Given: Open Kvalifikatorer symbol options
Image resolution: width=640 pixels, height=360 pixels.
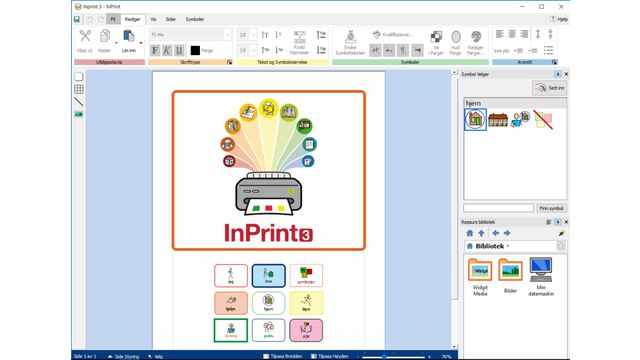Looking at the screenshot, I should click(x=392, y=35).
